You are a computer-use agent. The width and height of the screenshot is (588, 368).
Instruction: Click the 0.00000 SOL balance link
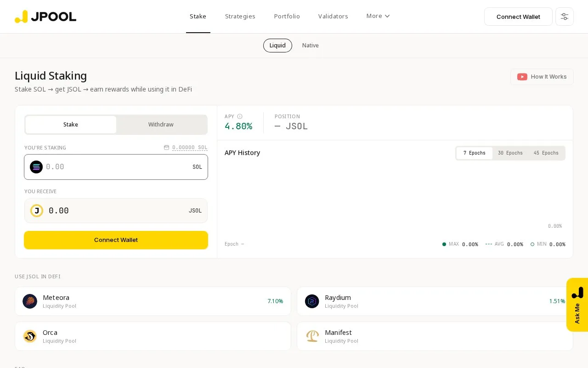click(190, 148)
